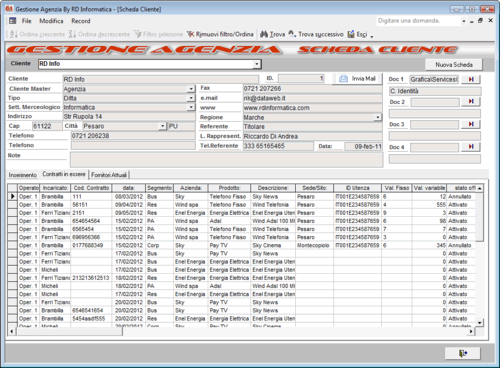Open Doc 4 file browse icon

click(x=471, y=147)
